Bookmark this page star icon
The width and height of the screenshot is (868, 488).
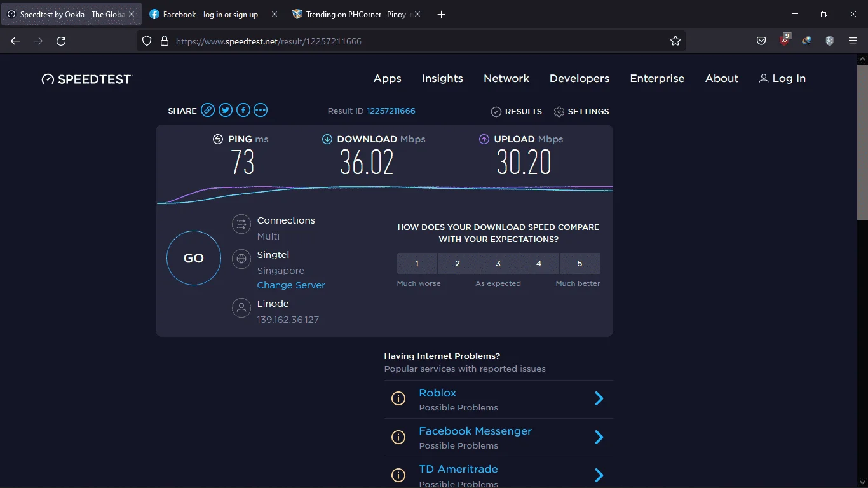coord(675,41)
